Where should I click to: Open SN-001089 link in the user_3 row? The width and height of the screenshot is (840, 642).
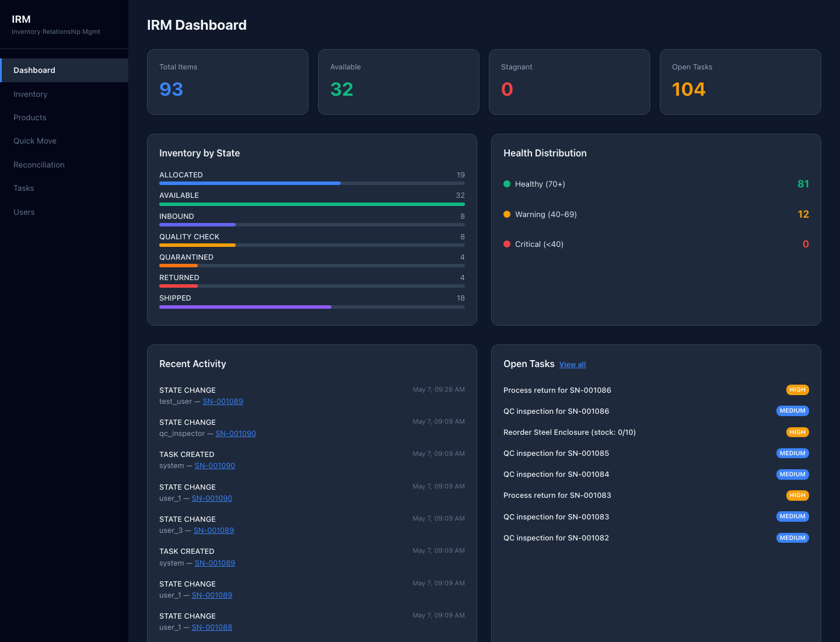(x=213, y=531)
